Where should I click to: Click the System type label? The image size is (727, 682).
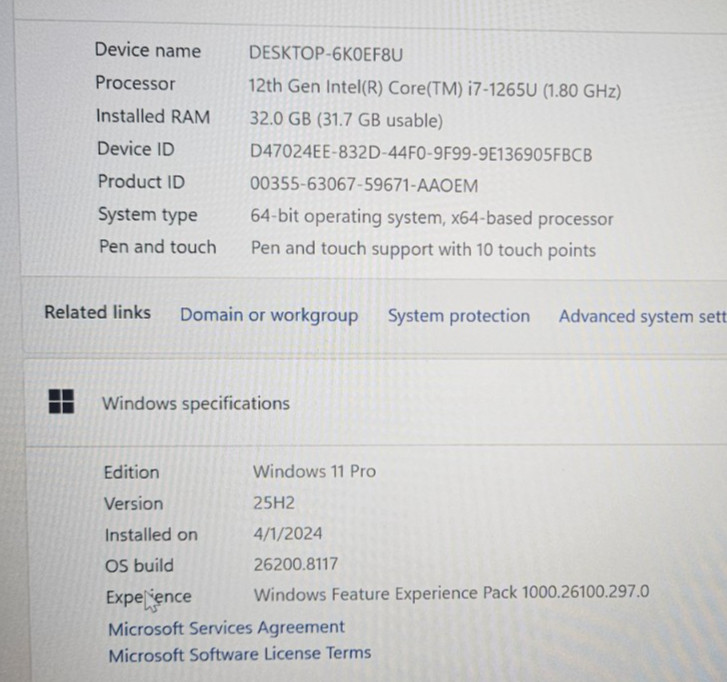(147, 215)
